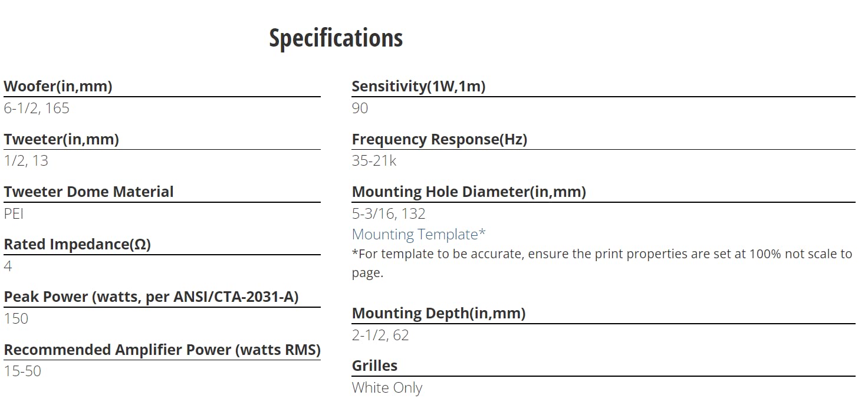Select the 150 peak power value
The image size is (868, 408).
pos(16,318)
